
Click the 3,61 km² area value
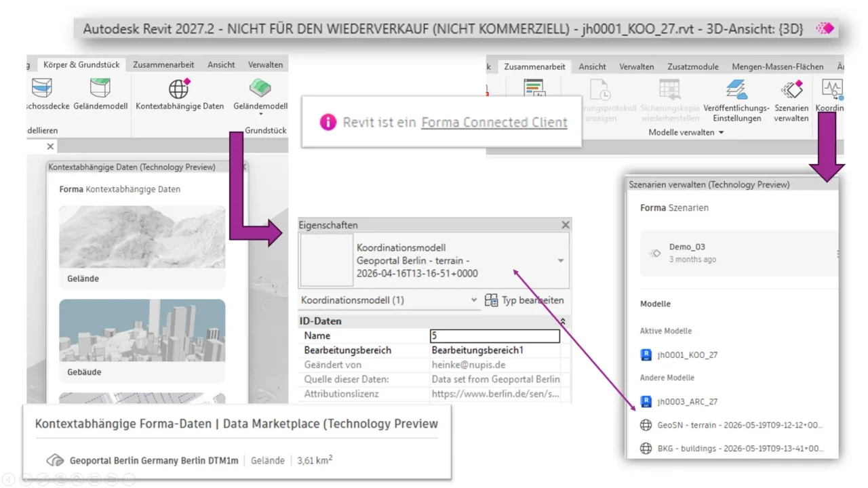[315, 460]
